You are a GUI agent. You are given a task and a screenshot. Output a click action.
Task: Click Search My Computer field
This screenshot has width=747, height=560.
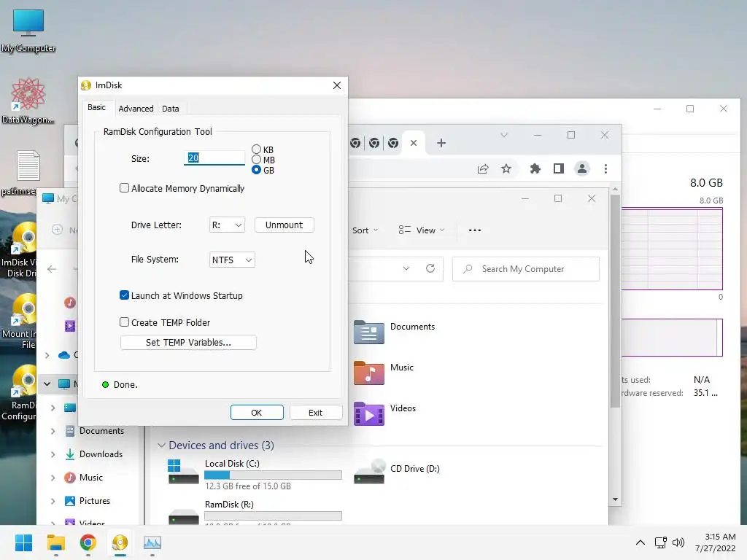[525, 269]
